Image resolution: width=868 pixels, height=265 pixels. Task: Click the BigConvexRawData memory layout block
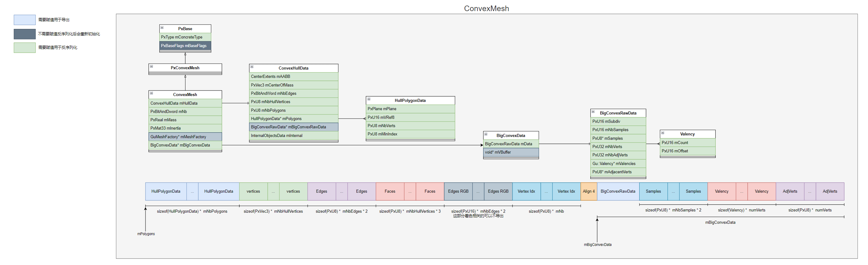point(618,191)
